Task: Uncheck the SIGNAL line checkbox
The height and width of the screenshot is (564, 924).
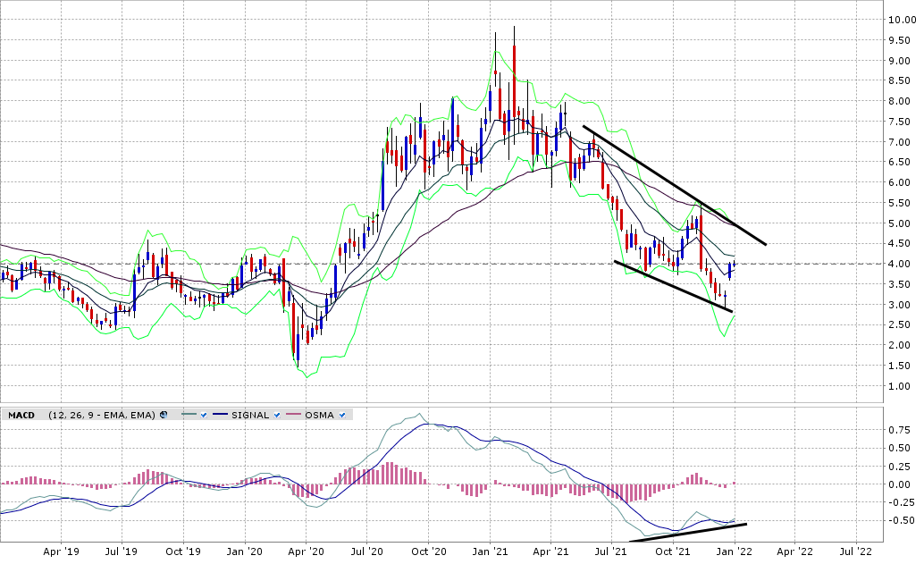Action: pos(279,415)
